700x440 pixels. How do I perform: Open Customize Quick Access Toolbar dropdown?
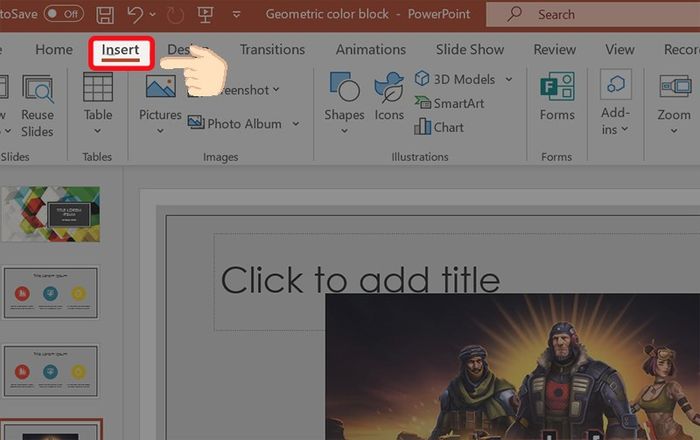pyautogui.click(x=237, y=15)
